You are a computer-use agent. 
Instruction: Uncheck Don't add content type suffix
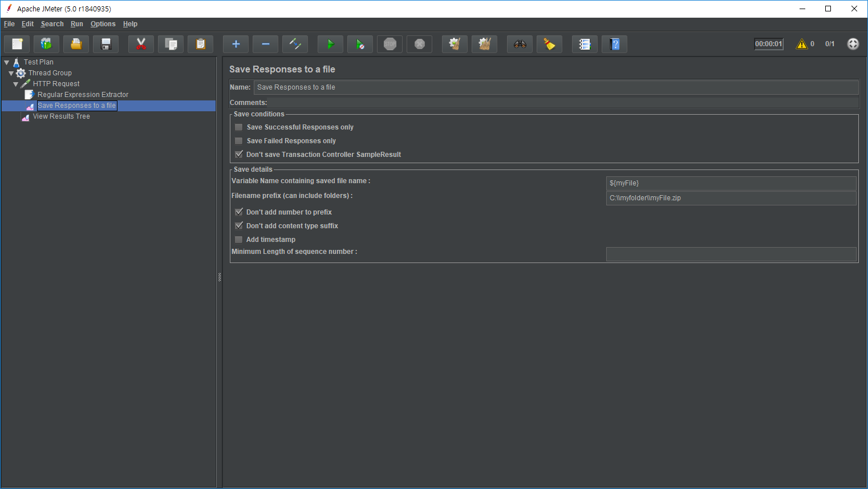pos(239,226)
